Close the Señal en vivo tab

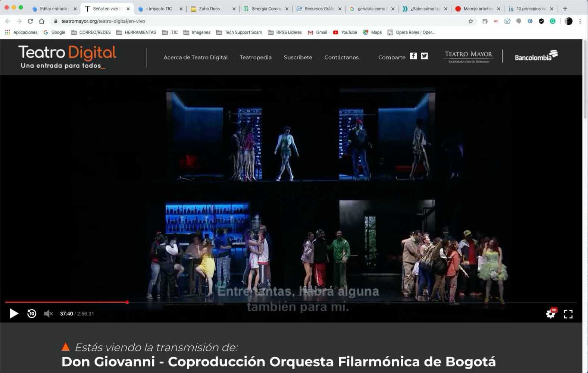(x=128, y=9)
